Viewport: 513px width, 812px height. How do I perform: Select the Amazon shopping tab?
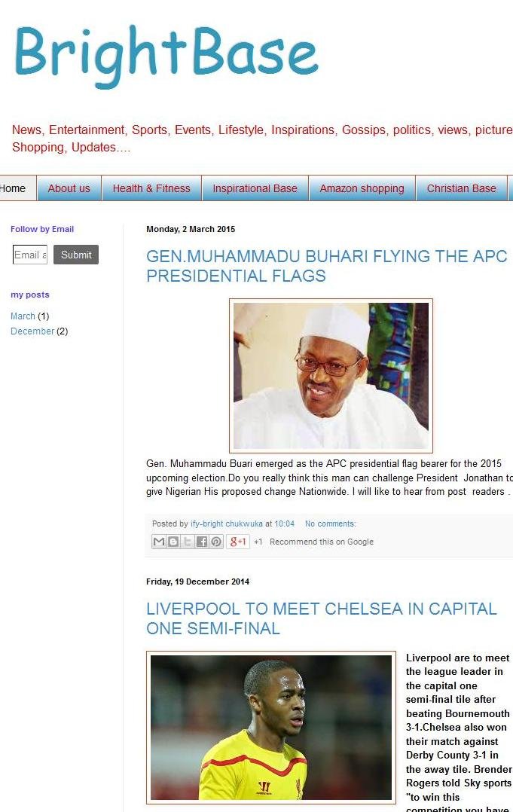click(362, 188)
